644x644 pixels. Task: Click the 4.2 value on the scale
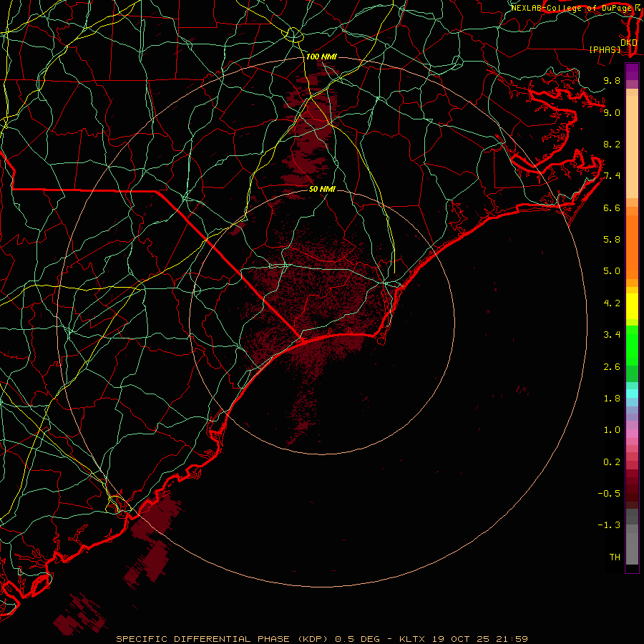click(x=612, y=303)
